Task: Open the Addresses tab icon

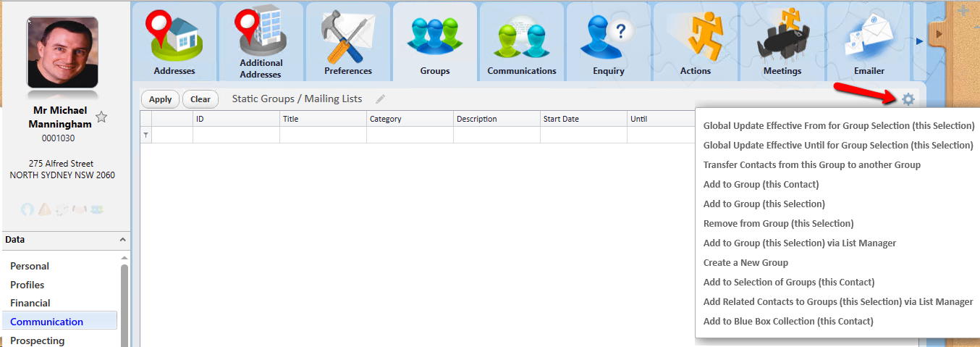Action: (x=174, y=36)
